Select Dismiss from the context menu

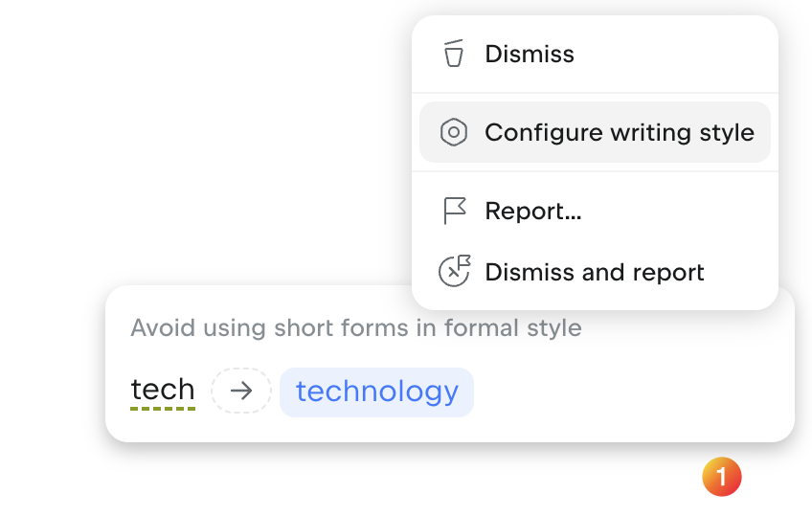[530, 54]
